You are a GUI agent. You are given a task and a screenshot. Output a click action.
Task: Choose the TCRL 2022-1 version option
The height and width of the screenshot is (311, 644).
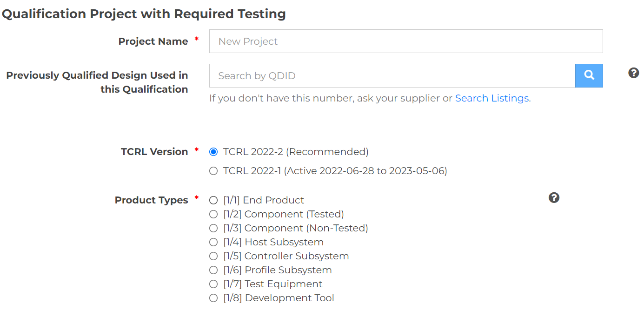213,171
